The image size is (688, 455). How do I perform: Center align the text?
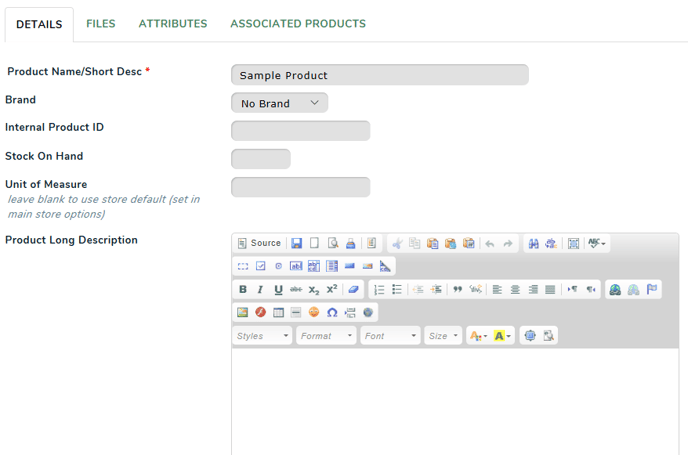pyautogui.click(x=515, y=290)
